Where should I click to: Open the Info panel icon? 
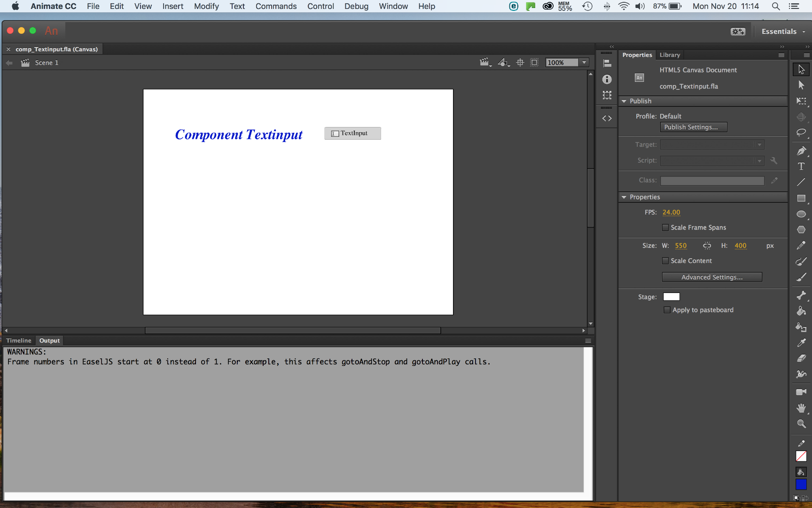coord(607,79)
